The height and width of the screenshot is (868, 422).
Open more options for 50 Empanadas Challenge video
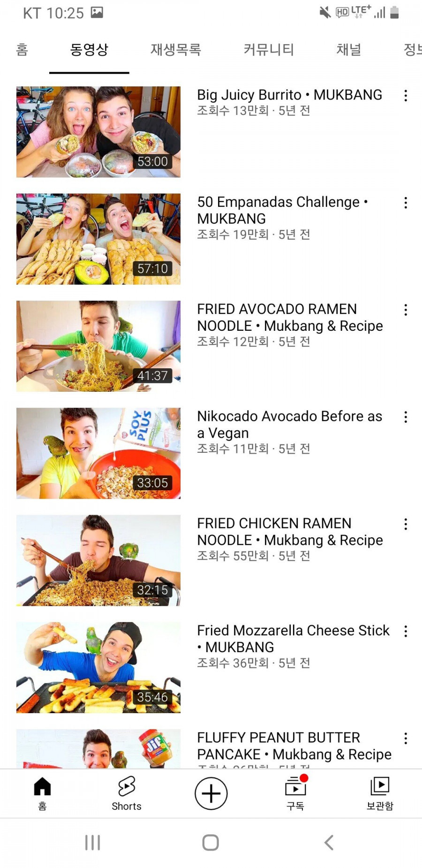pyautogui.click(x=406, y=203)
